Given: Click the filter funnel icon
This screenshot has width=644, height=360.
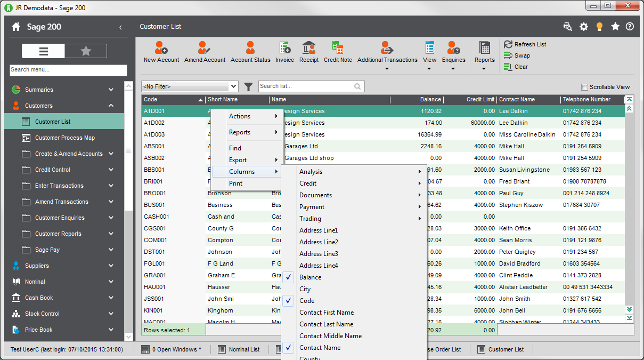Looking at the screenshot, I should coord(248,86).
